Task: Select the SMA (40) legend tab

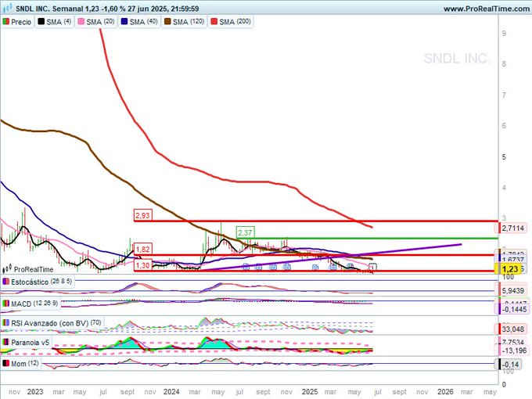Action: [139, 22]
